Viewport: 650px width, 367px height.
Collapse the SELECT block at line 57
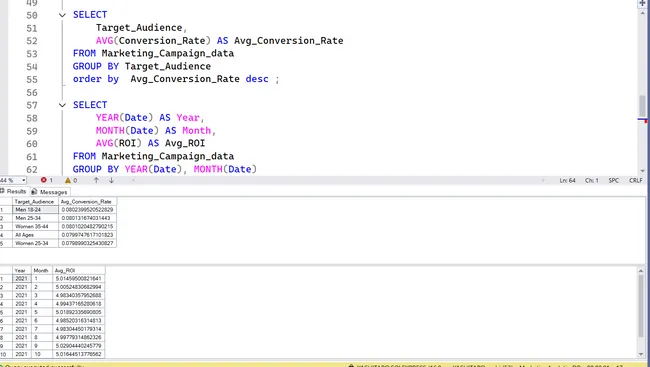point(62,105)
